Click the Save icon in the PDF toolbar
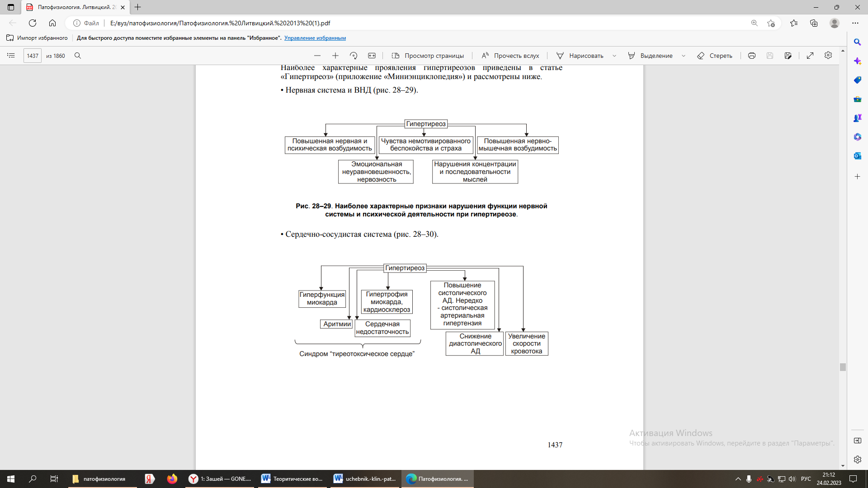 [770, 56]
